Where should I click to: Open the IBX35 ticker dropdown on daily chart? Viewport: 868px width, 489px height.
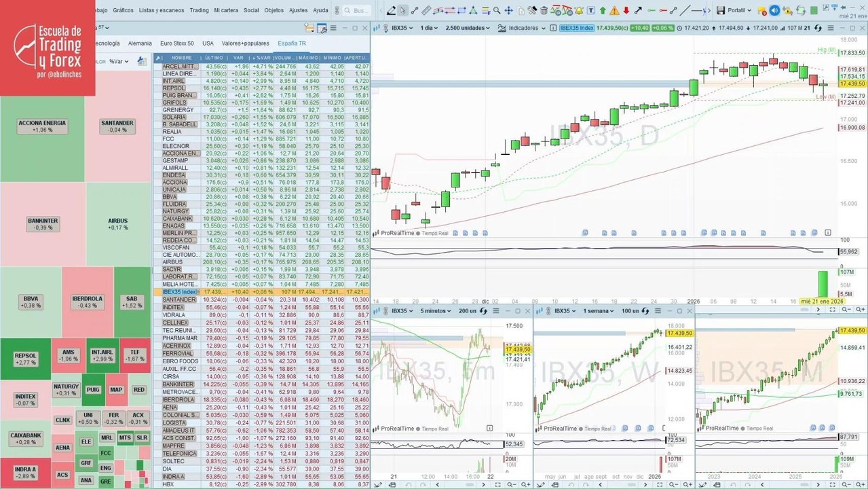[401, 28]
